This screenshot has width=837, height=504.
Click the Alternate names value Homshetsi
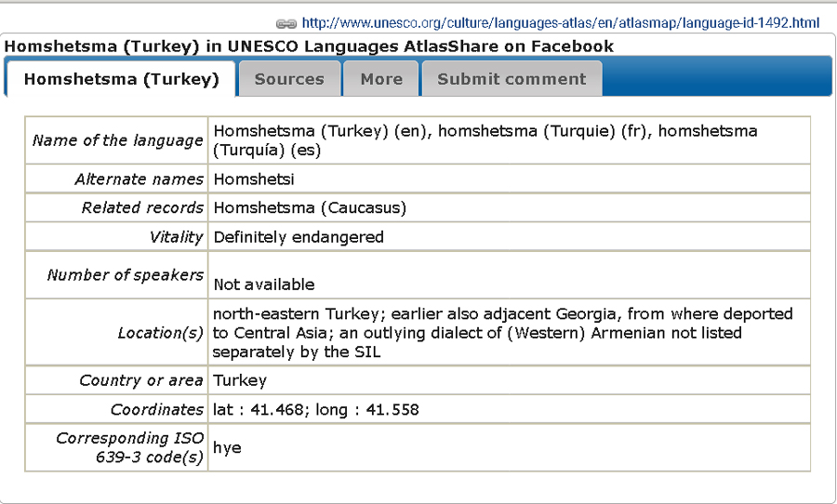[x=254, y=179]
